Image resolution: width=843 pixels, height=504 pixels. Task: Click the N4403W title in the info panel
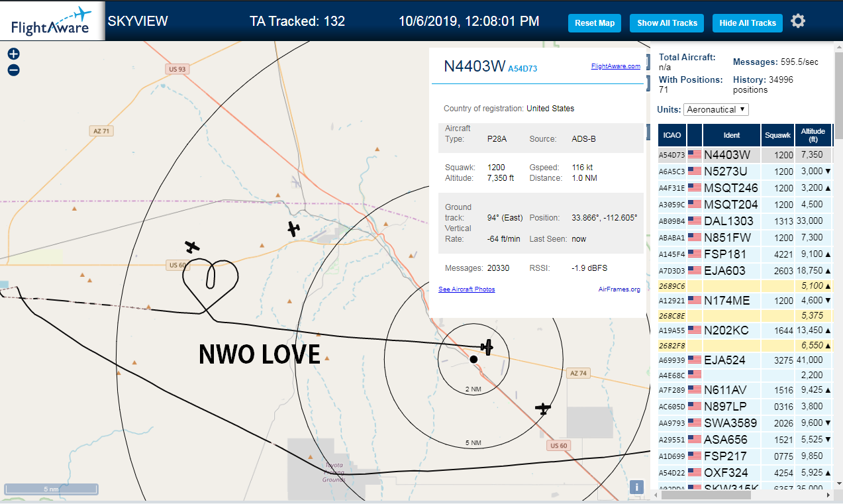474,66
